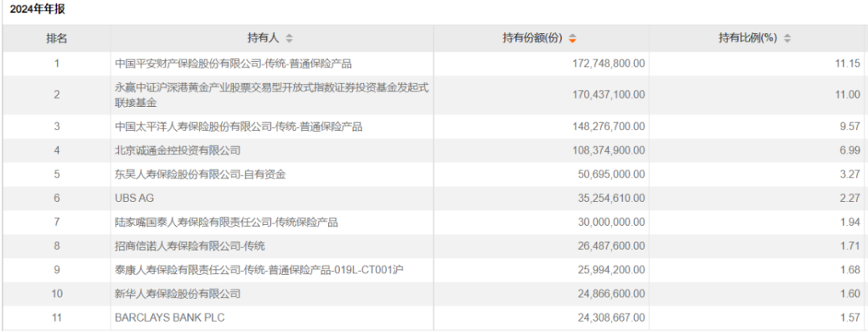The height and width of the screenshot is (332, 868).
Task: Click holding ratio 11.00
Action: 848,95
